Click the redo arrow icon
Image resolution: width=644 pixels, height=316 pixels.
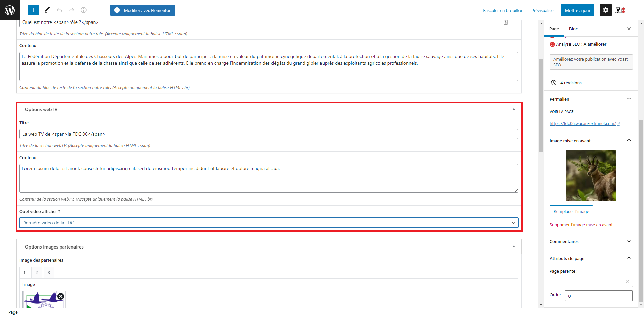pyautogui.click(x=71, y=10)
